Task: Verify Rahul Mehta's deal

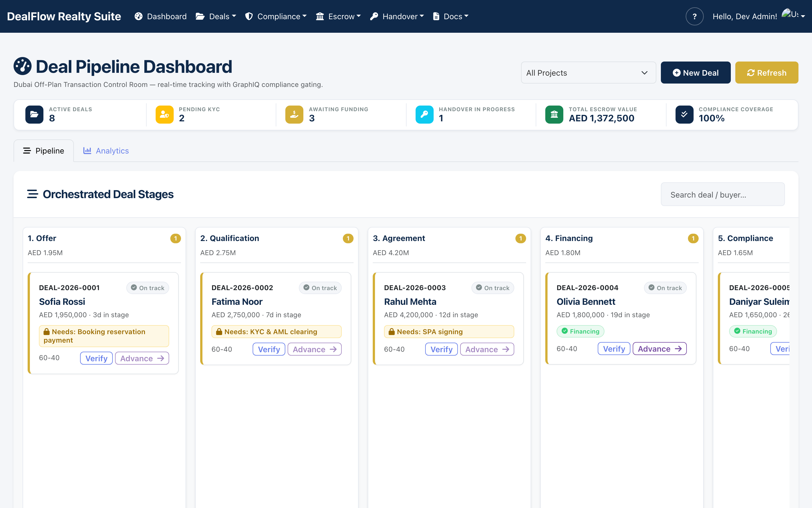Action: 441,349
